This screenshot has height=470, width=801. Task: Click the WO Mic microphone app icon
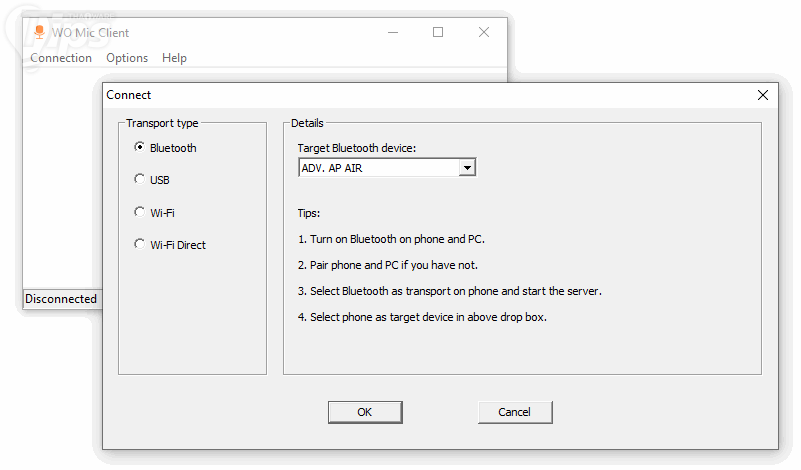coord(39,32)
